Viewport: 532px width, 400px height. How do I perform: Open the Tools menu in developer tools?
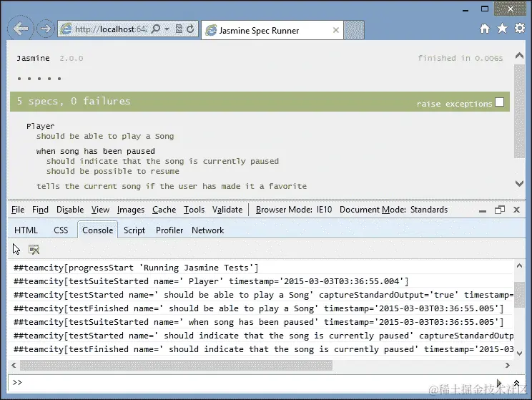[194, 210]
